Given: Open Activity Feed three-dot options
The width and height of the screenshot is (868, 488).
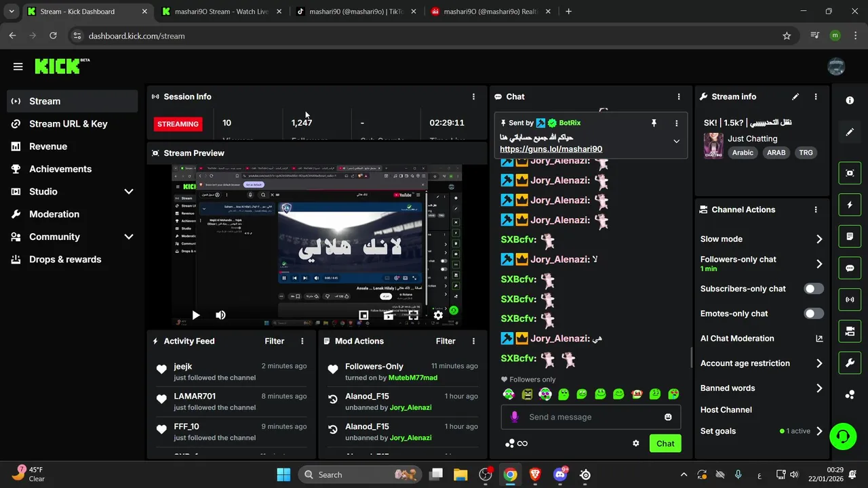Looking at the screenshot, I should pyautogui.click(x=302, y=341).
